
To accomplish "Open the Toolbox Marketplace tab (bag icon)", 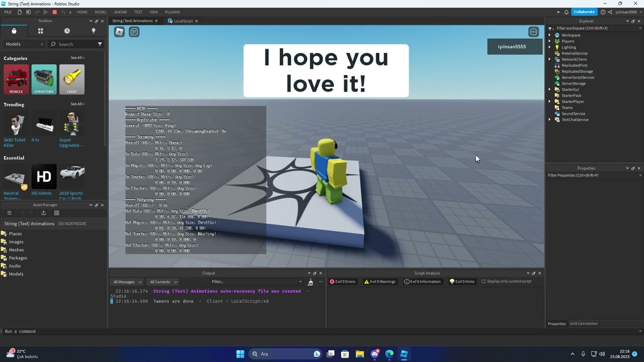I will pyautogui.click(x=14, y=31).
